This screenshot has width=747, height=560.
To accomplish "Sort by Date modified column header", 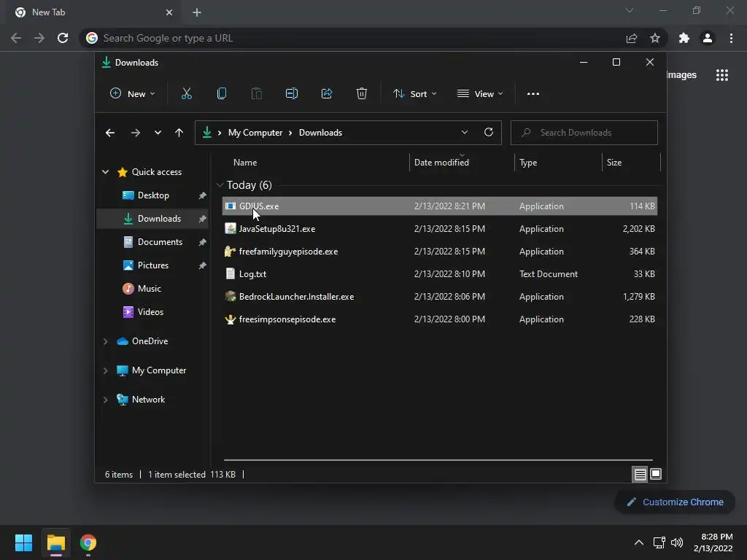I will (x=441, y=163).
